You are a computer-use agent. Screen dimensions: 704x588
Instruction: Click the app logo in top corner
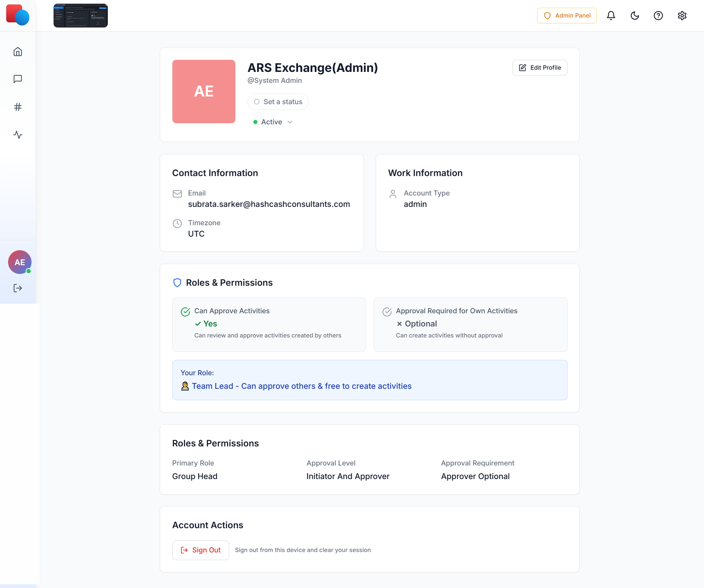click(x=18, y=15)
